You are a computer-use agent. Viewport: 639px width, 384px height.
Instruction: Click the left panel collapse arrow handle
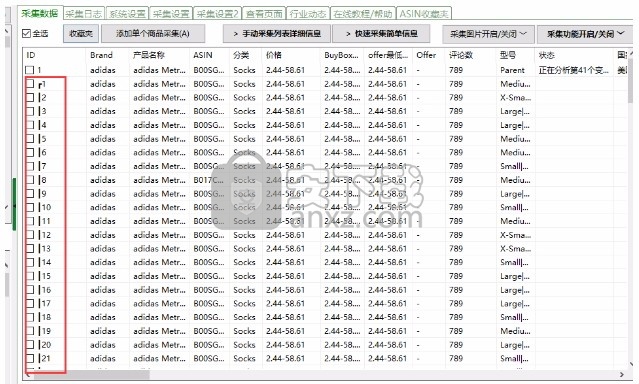tap(14, 205)
